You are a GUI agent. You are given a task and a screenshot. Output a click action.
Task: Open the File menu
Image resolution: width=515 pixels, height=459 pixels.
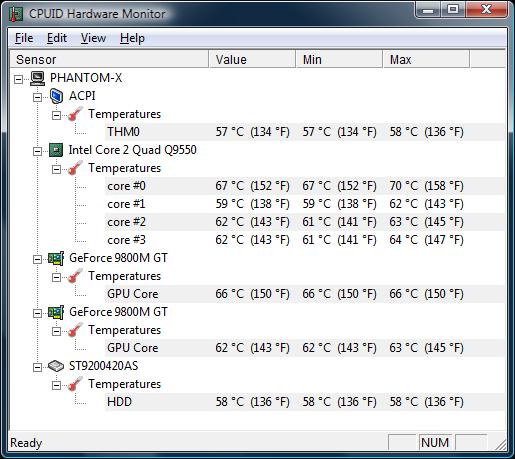point(24,38)
